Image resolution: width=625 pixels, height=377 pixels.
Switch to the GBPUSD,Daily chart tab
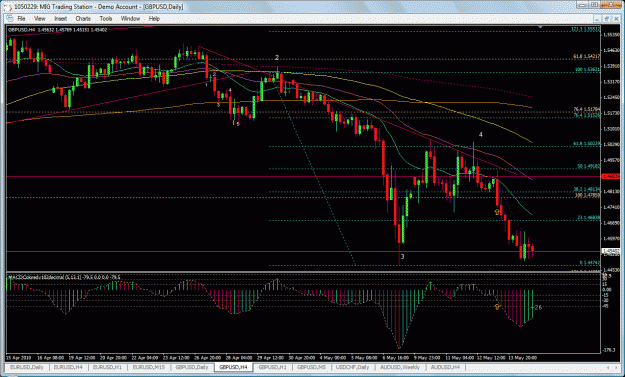[x=192, y=367]
